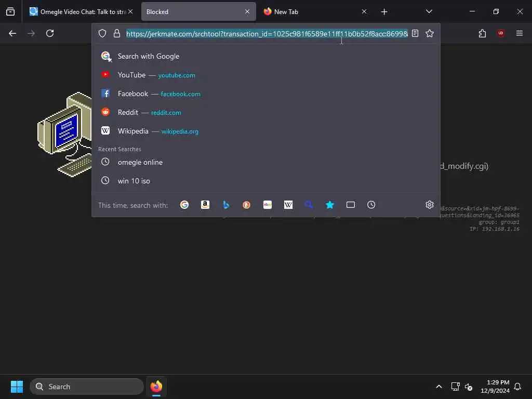The height and width of the screenshot is (399, 532).
Task: Search this time with Wikipedia icon
Action: coord(288,205)
